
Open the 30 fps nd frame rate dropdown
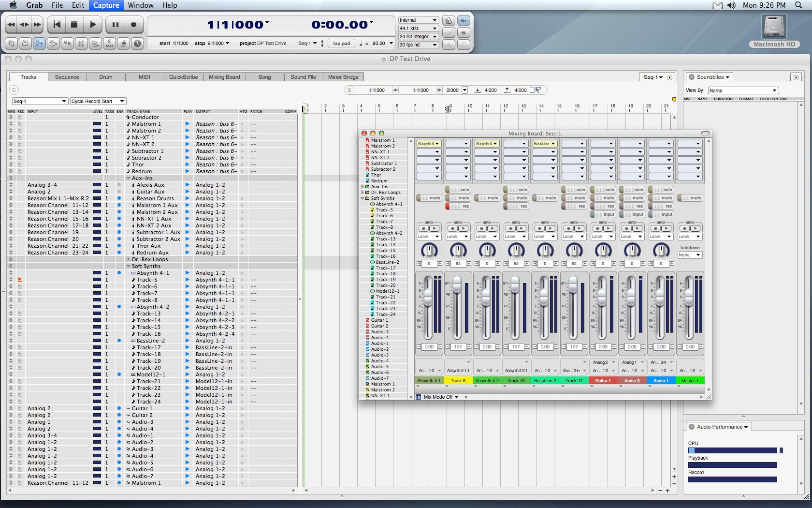[418, 45]
